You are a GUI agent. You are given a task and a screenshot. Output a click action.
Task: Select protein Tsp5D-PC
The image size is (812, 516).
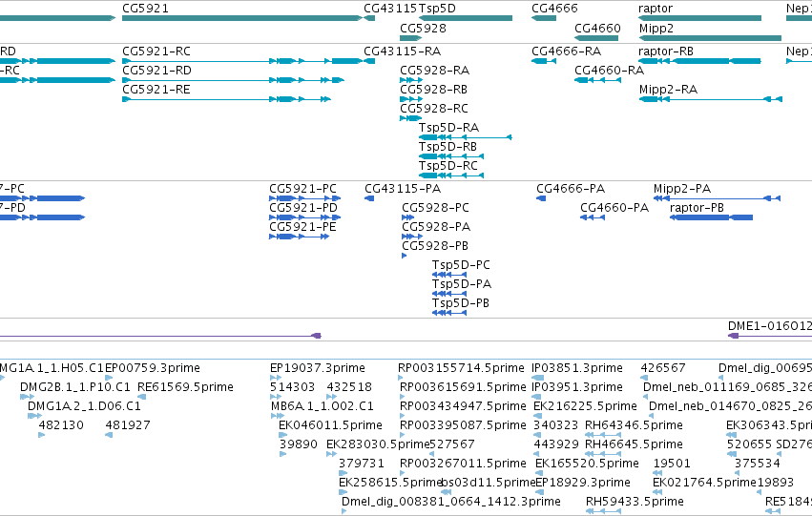[449, 275]
